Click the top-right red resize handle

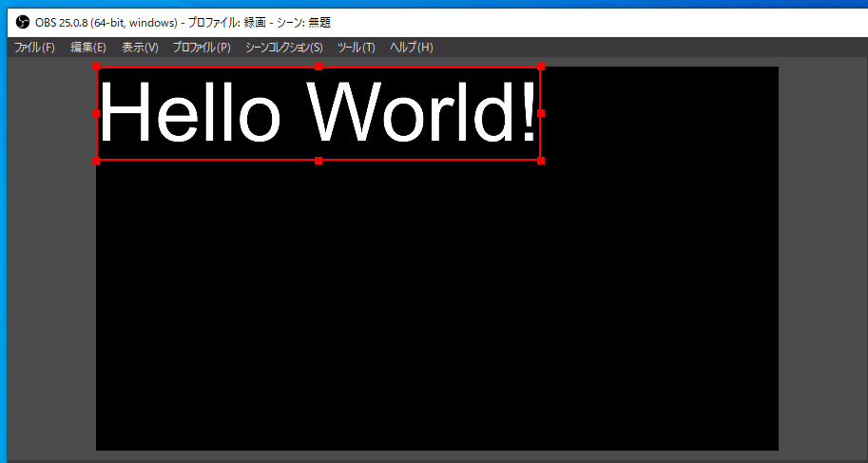click(541, 67)
